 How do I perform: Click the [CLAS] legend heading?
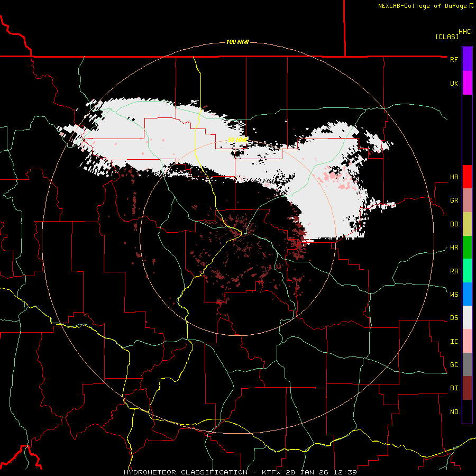coord(447,37)
